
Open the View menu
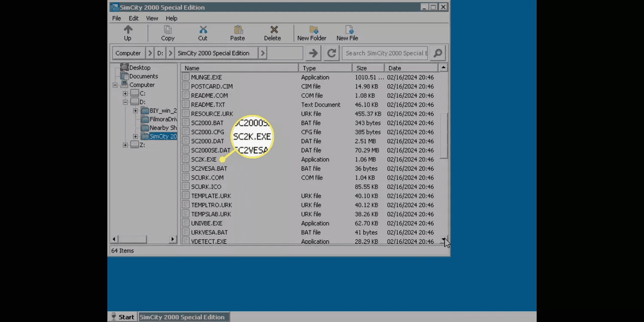152,18
